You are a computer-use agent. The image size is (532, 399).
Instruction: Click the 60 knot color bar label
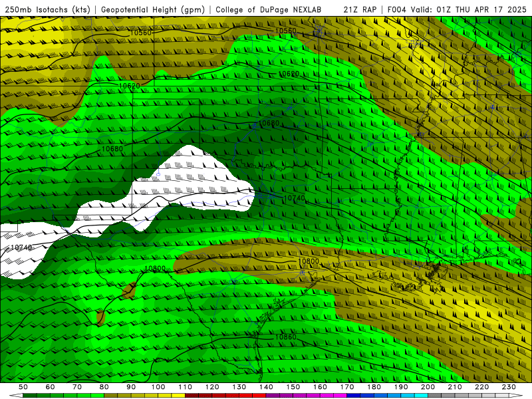[x=51, y=387]
